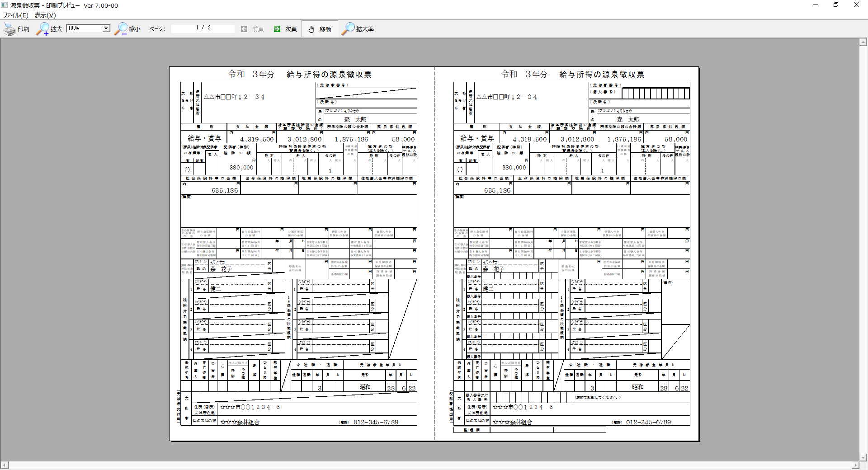Click the right page title 給与所得の源泉徴収票

[602, 74]
